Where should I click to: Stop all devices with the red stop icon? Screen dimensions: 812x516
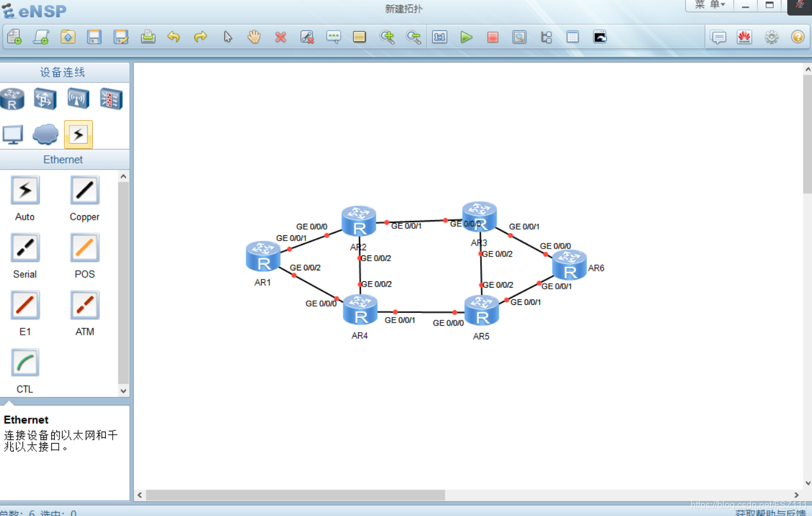(493, 37)
